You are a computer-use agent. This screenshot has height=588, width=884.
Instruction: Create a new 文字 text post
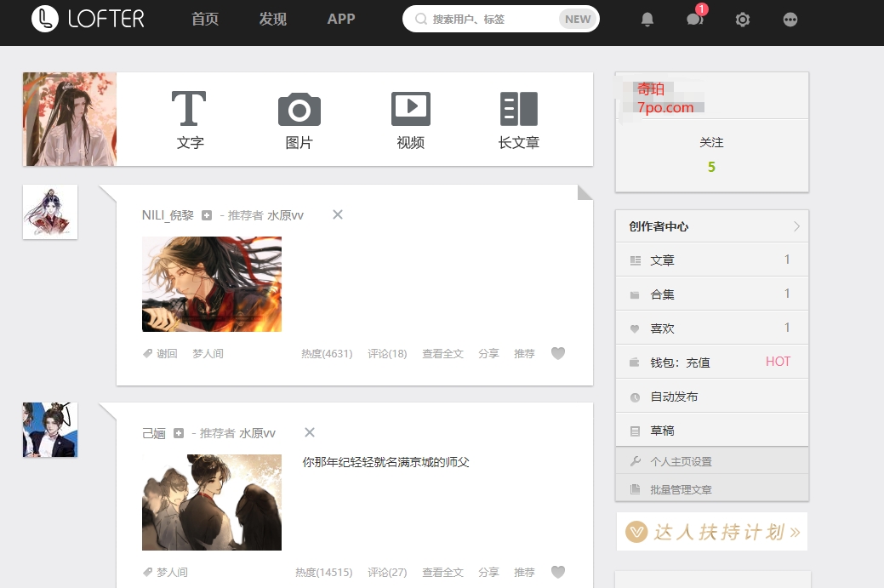pos(190,119)
